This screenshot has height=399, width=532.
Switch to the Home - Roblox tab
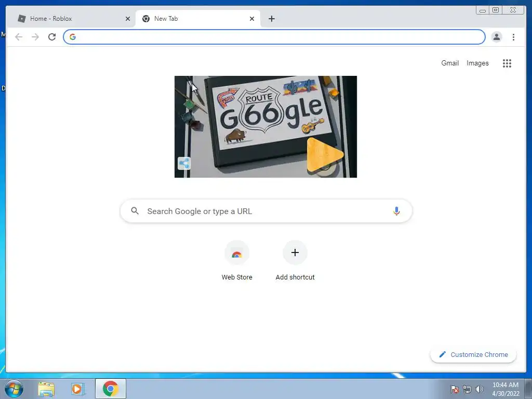[73, 19]
